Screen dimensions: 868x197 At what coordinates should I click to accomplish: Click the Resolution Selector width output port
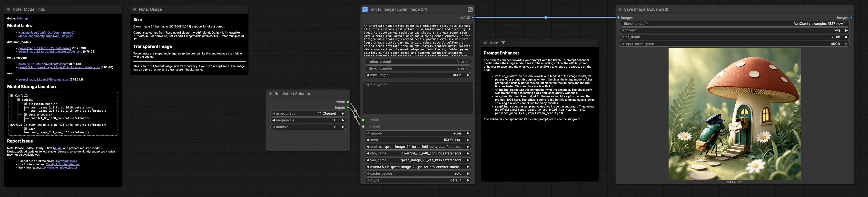click(348, 102)
